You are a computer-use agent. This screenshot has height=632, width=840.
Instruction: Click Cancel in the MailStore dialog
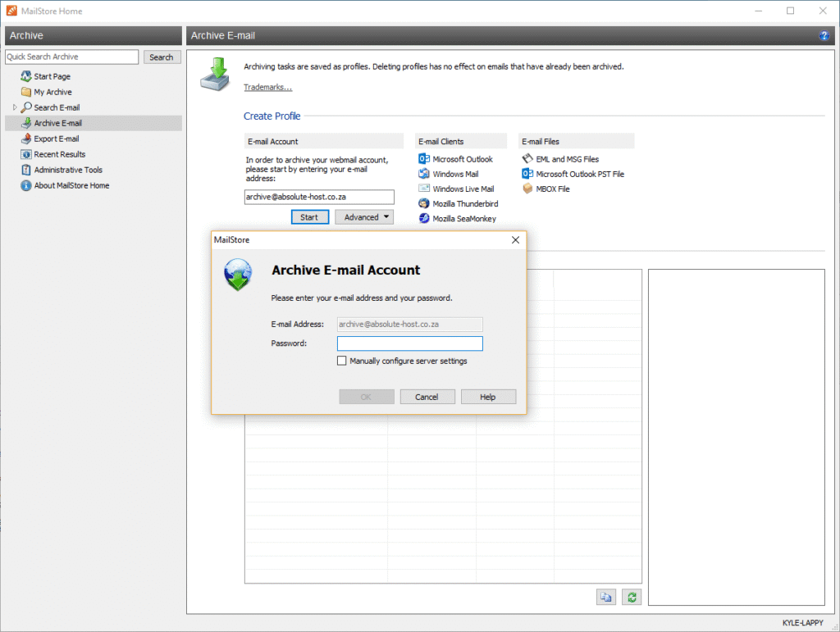427,397
